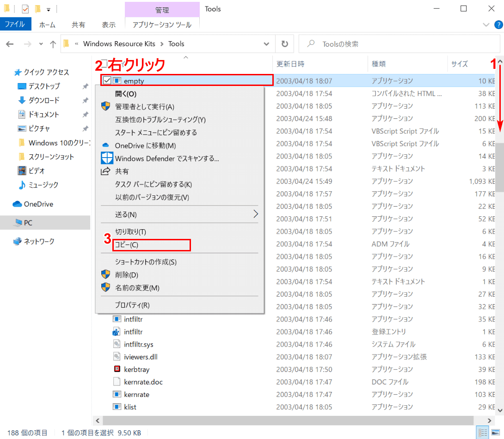Click the share arrow icon in context menu
Screen dimensions: 504x439
[x=105, y=171]
